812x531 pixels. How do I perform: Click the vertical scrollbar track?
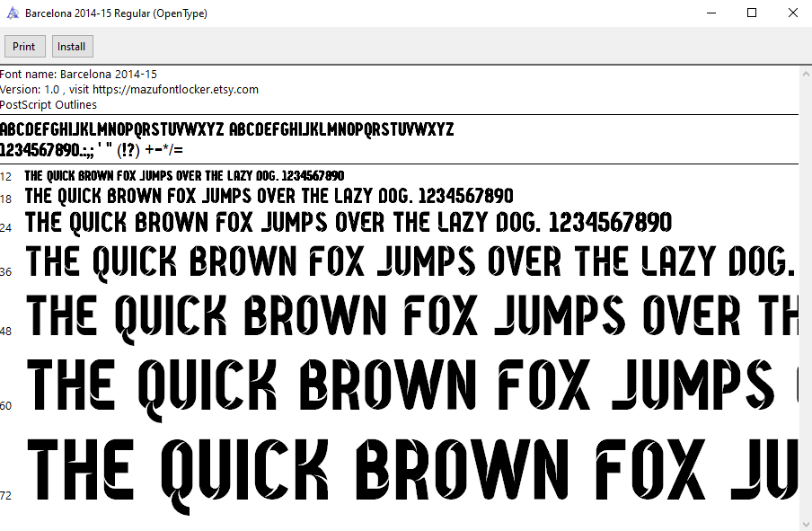pyautogui.click(x=805, y=296)
